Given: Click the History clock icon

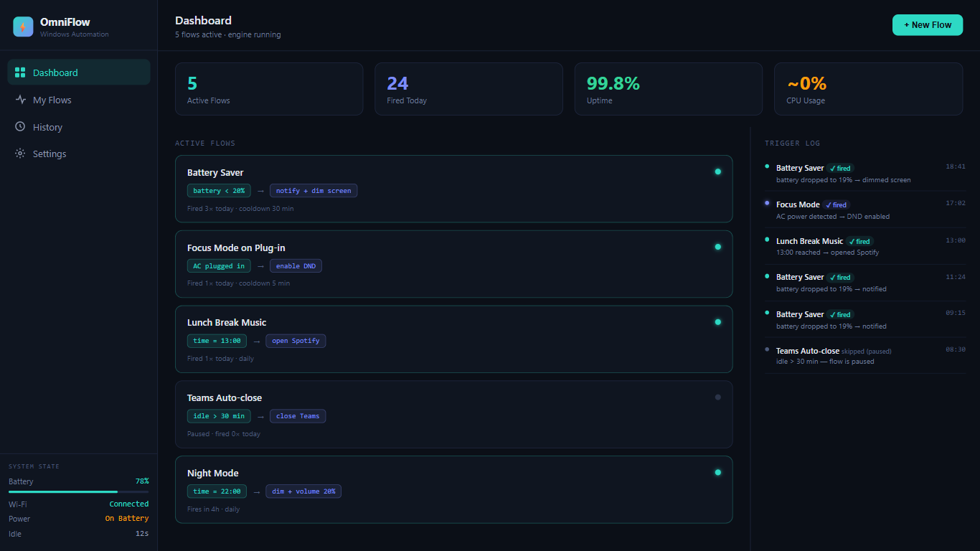Looking at the screenshot, I should pos(20,127).
